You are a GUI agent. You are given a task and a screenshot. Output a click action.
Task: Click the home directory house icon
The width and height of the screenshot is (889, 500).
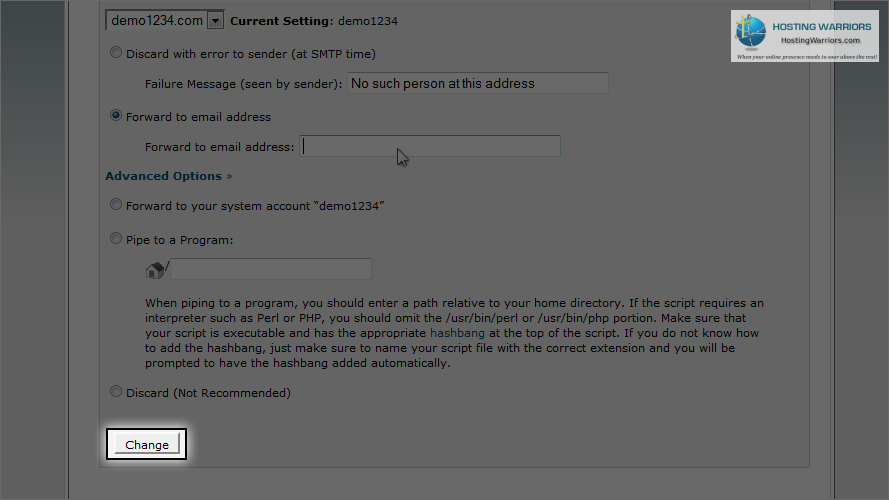coord(155,270)
